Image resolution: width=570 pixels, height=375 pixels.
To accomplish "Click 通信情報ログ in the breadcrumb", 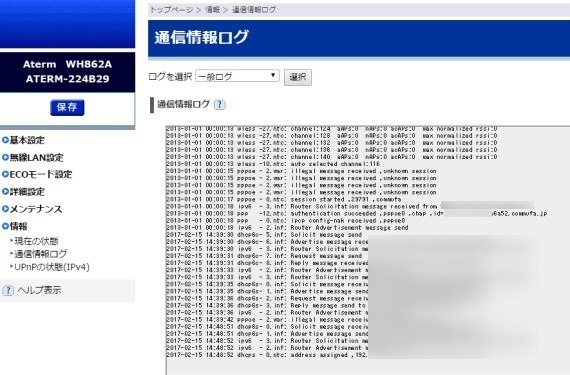I will point(254,10).
